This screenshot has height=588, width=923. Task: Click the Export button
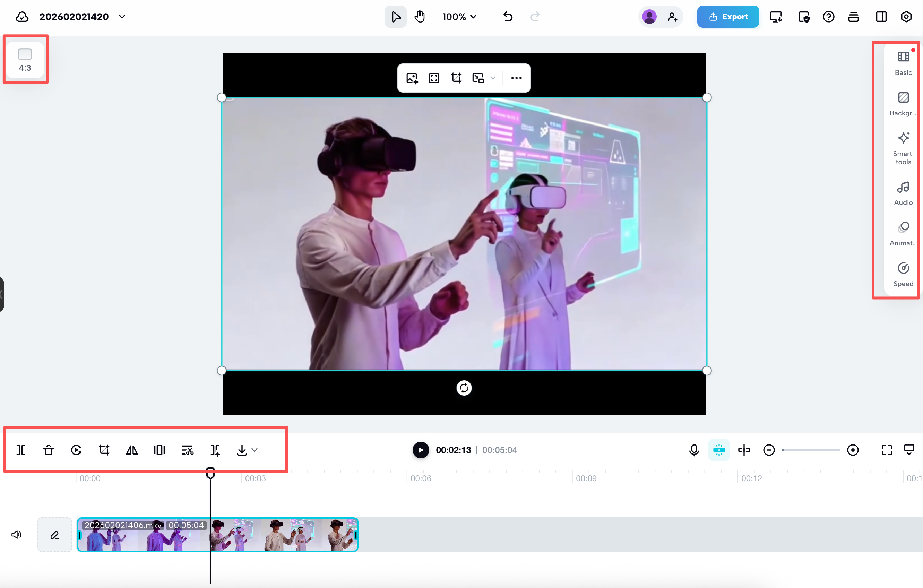point(727,17)
